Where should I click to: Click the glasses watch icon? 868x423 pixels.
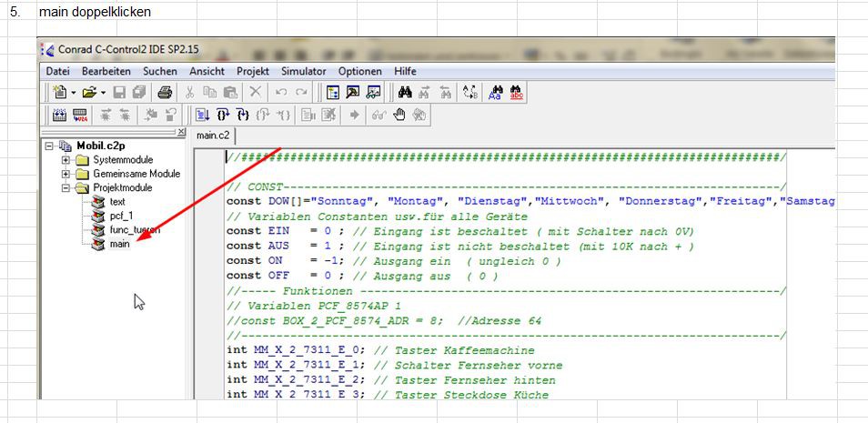click(x=378, y=115)
